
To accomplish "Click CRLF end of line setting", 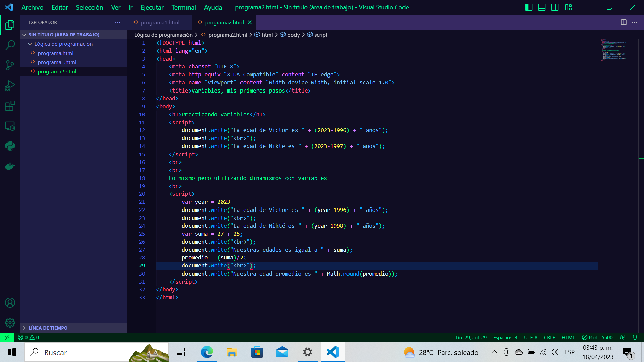I will [x=549, y=337].
